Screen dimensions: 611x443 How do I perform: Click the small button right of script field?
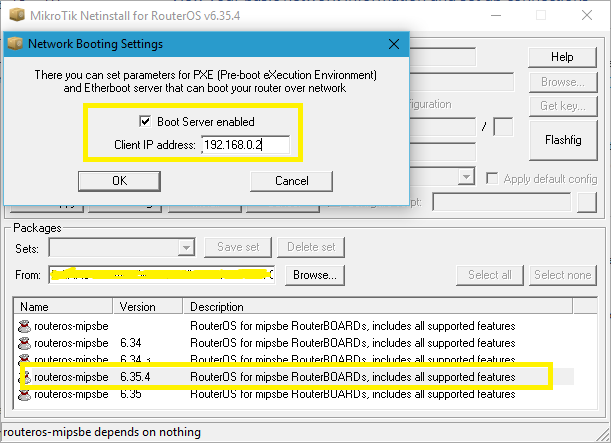pos(587,202)
